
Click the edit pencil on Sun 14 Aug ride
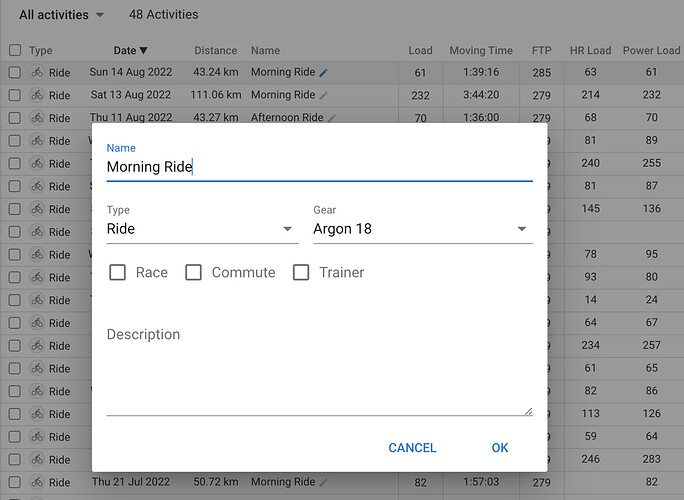pyautogui.click(x=323, y=73)
